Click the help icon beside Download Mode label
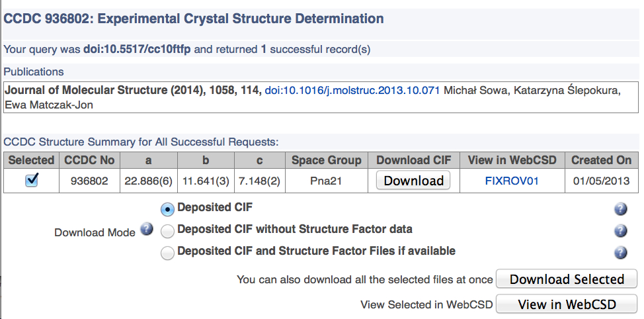Image resolution: width=644 pixels, height=319 pixels. click(147, 230)
